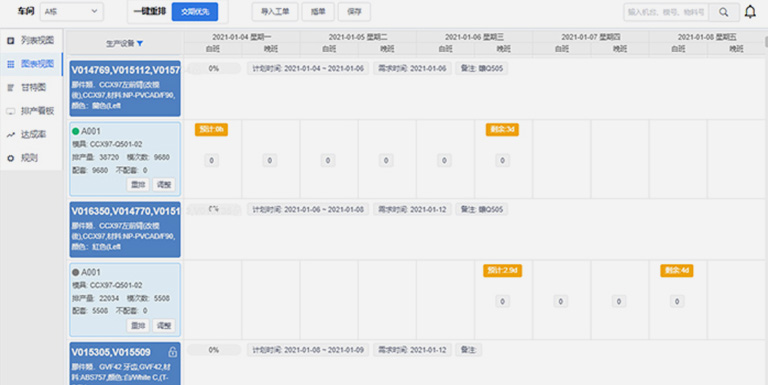
Task: Click the notification bell icon
Action: 750,12
